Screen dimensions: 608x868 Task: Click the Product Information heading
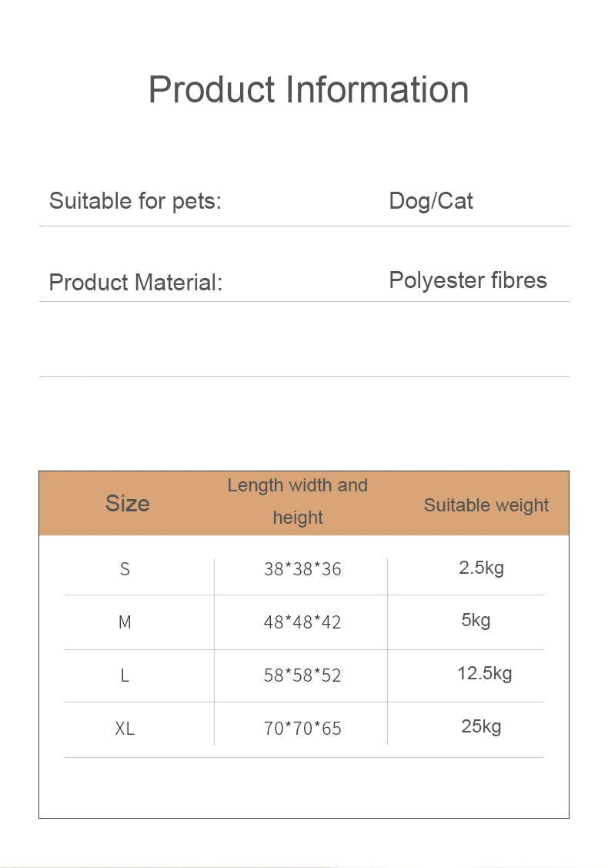tap(308, 89)
